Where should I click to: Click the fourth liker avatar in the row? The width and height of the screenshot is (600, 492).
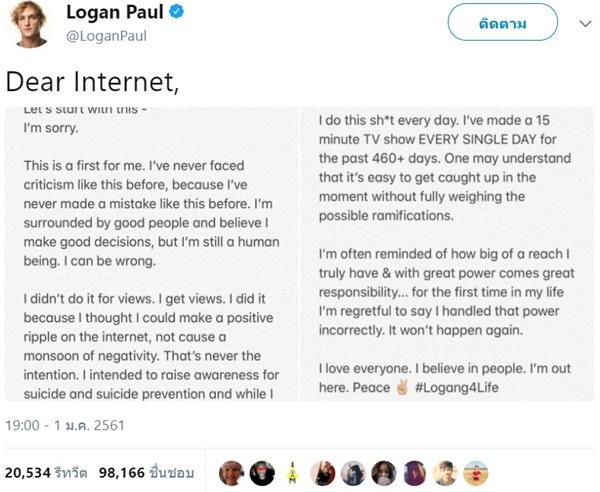coord(324,472)
